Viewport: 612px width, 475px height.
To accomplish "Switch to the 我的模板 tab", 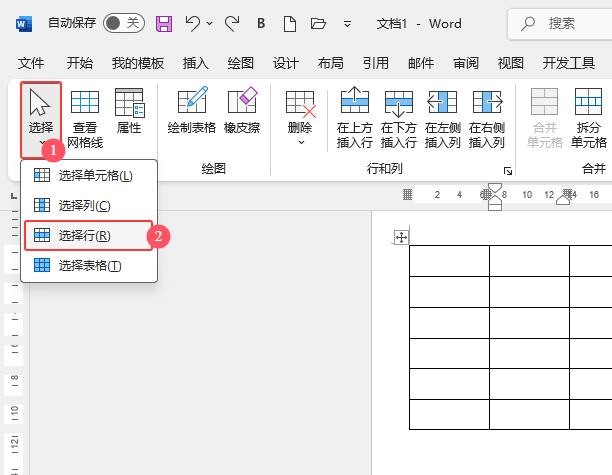I will (137, 62).
